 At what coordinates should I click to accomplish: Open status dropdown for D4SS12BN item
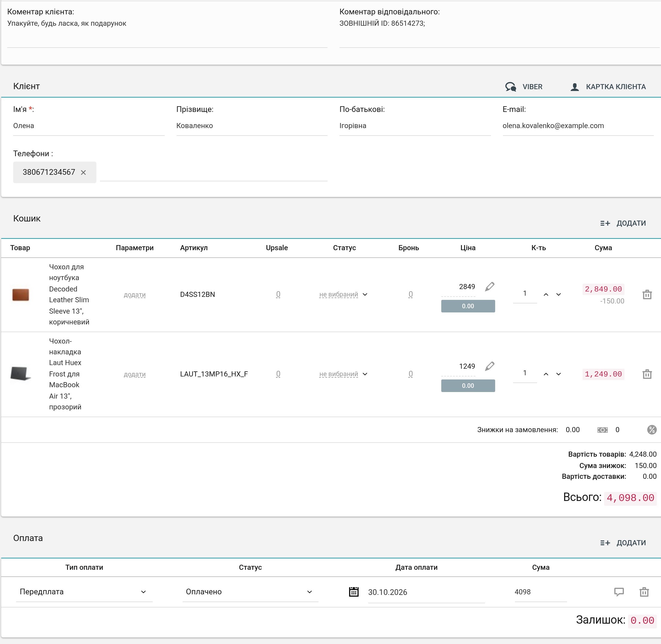click(x=343, y=294)
